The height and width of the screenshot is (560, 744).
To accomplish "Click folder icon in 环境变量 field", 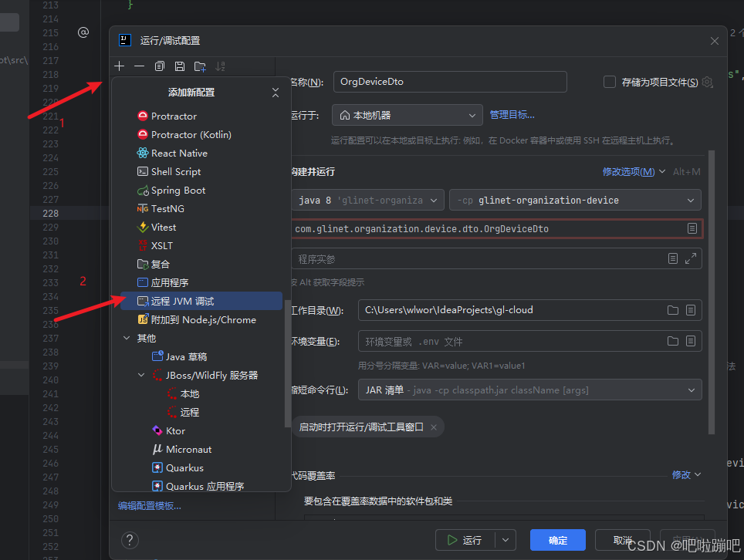I will pos(673,341).
